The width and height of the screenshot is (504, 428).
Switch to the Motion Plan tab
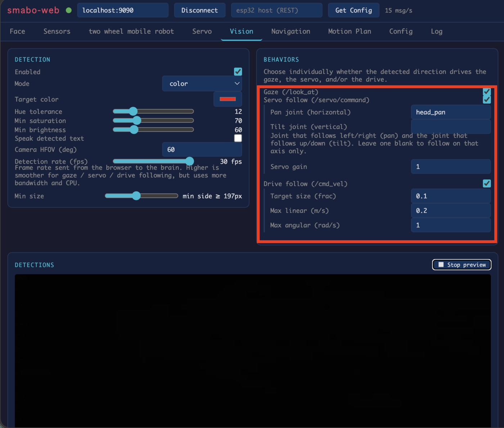[350, 31]
